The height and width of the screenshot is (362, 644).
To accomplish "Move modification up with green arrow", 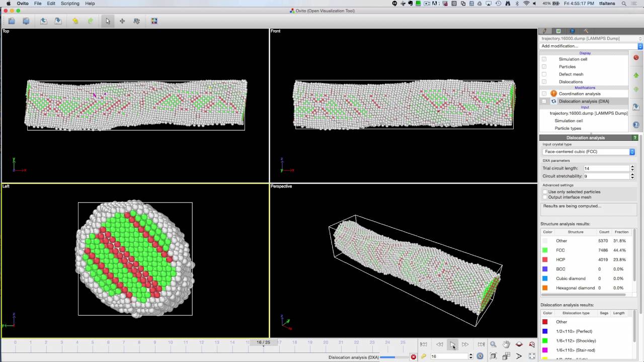I will click(x=636, y=75).
